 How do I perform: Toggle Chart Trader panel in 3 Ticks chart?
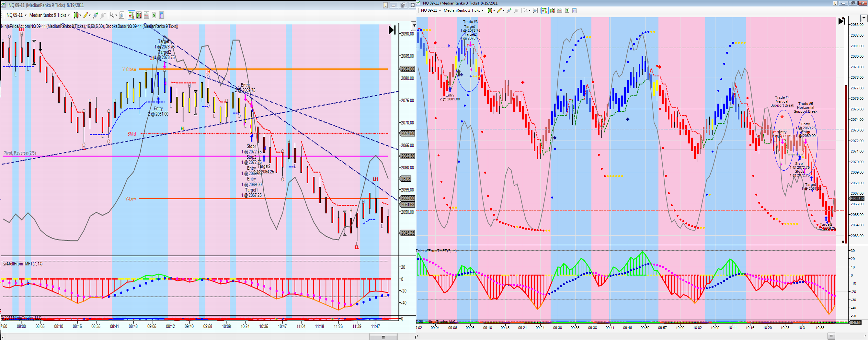coord(544,10)
